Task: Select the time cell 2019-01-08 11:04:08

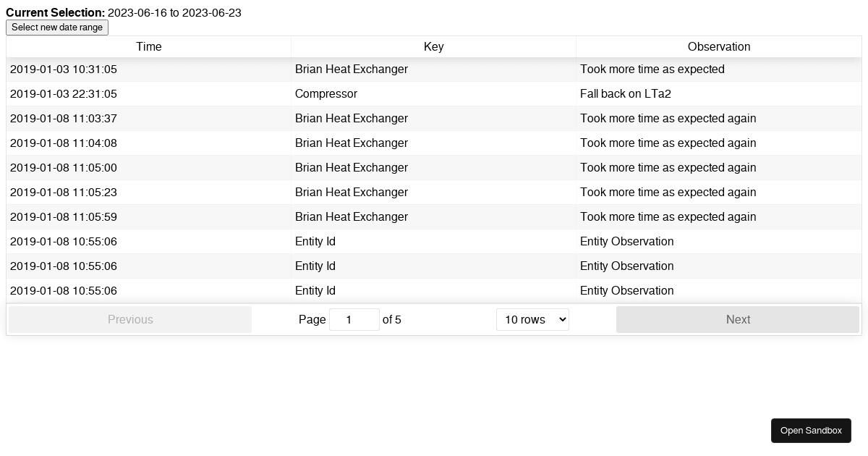Action: (149, 143)
